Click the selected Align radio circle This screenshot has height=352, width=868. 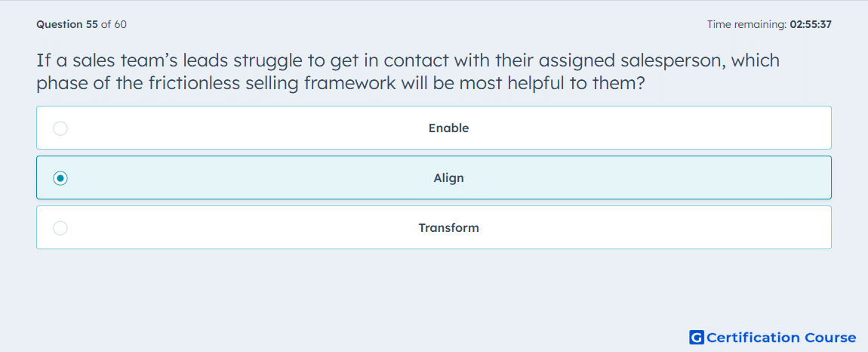point(60,178)
